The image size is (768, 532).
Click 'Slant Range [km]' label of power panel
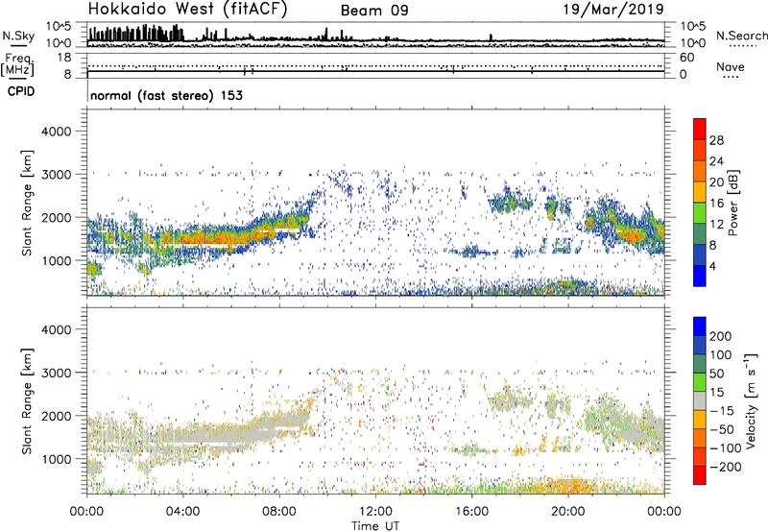click(x=27, y=203)
